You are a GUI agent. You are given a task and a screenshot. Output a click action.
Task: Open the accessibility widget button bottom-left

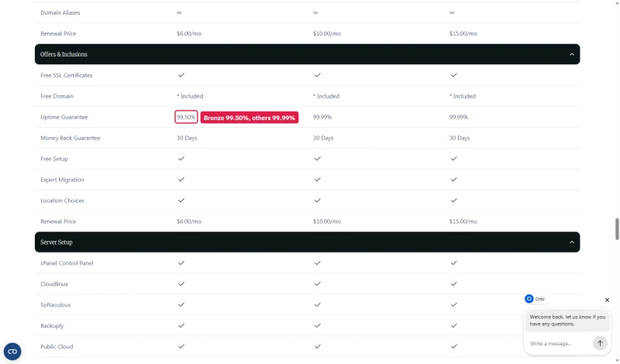[12, 352]
